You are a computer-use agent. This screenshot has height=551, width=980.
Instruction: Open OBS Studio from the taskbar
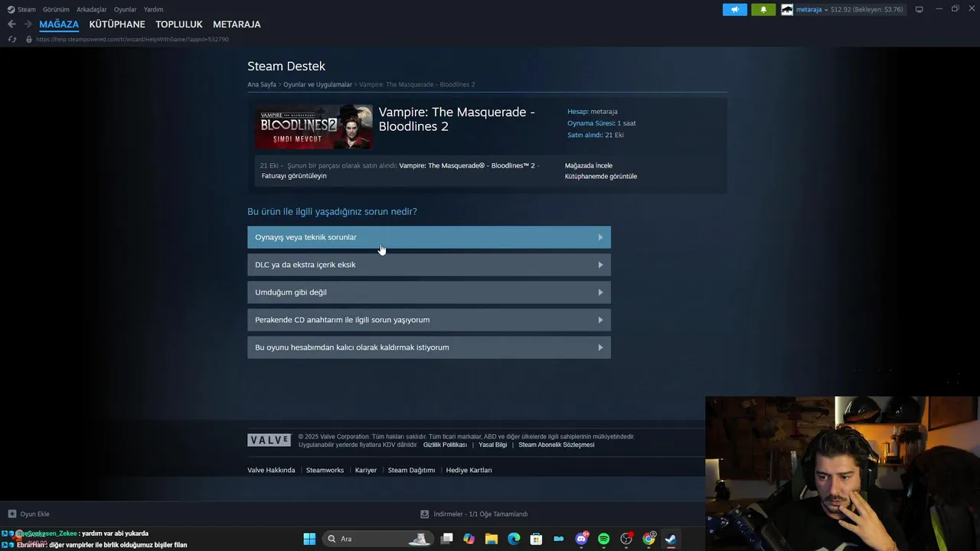[626, 539]
